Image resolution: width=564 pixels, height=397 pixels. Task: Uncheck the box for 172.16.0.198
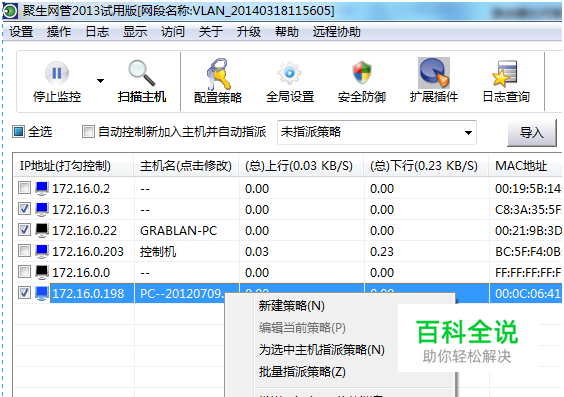pyautogui.click(x=24, y=293)
